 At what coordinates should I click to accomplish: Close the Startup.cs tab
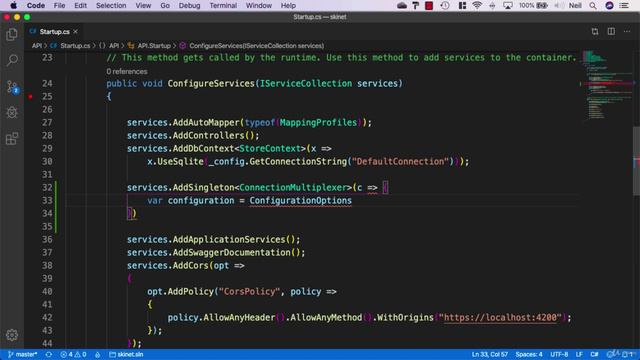(x=76, y=31)
